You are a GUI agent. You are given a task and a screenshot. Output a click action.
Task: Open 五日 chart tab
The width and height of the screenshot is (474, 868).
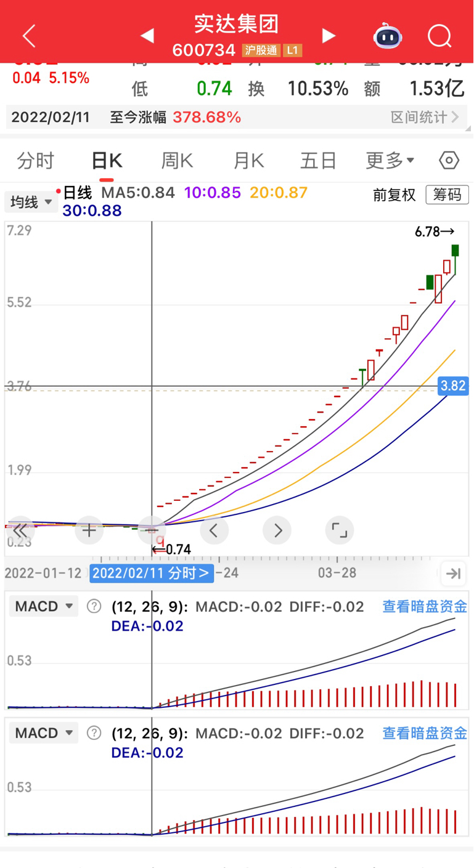[x=318, y=161]
